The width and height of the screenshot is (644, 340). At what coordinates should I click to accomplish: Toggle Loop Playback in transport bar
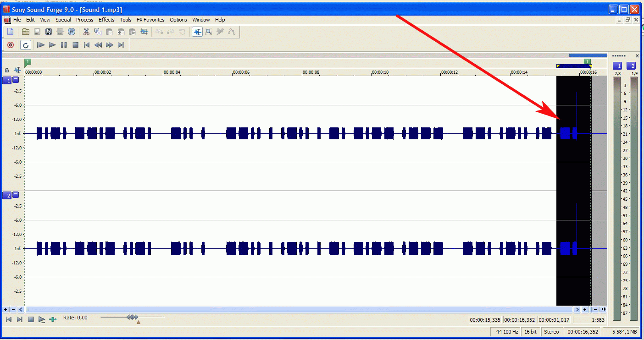tap(26, 45)
